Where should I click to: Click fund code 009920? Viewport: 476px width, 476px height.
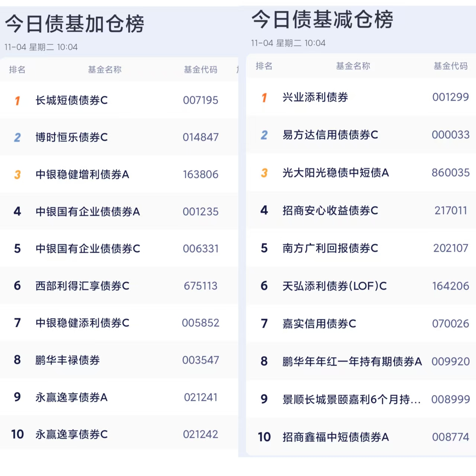451,361
